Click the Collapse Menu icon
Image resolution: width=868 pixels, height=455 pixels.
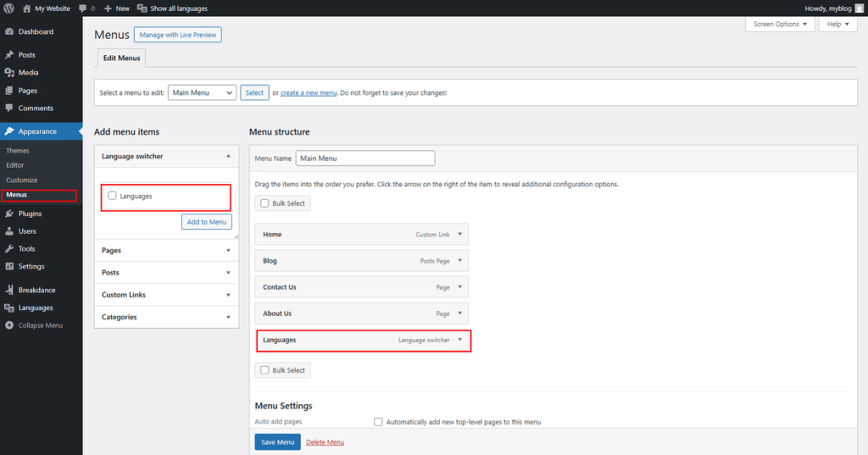tap(9, 325)
